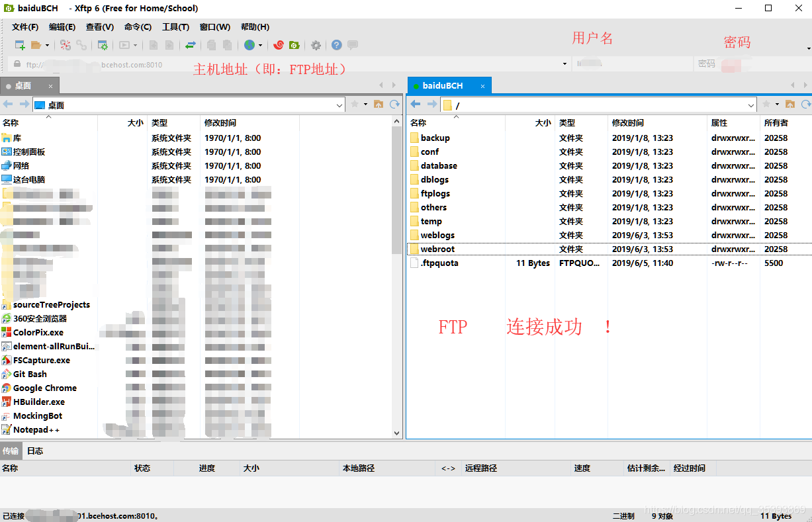Image resolution: width=812 pixels, height=522 pixels.
Task: Open the 命令(C) menu
Action: pos(138,27)
